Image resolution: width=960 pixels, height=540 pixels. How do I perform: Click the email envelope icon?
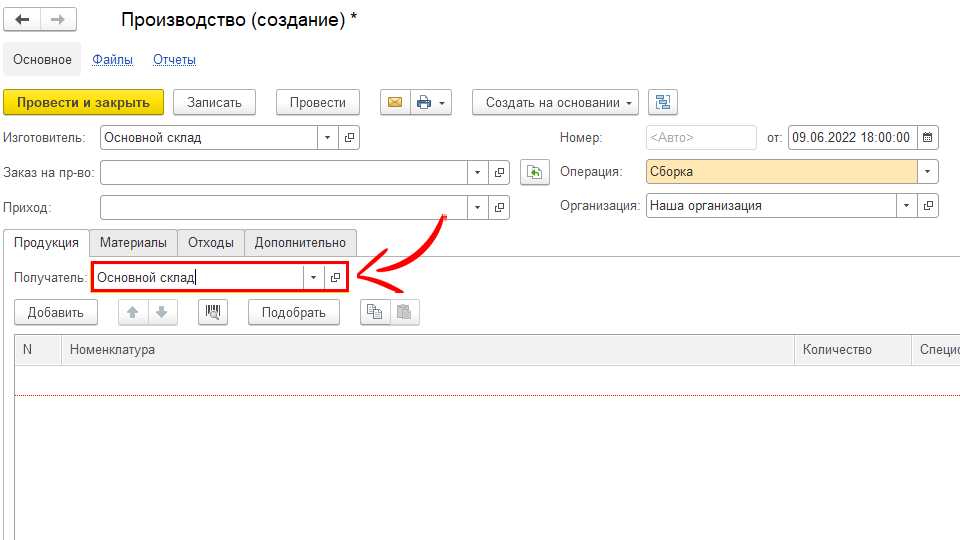[395, 102]
